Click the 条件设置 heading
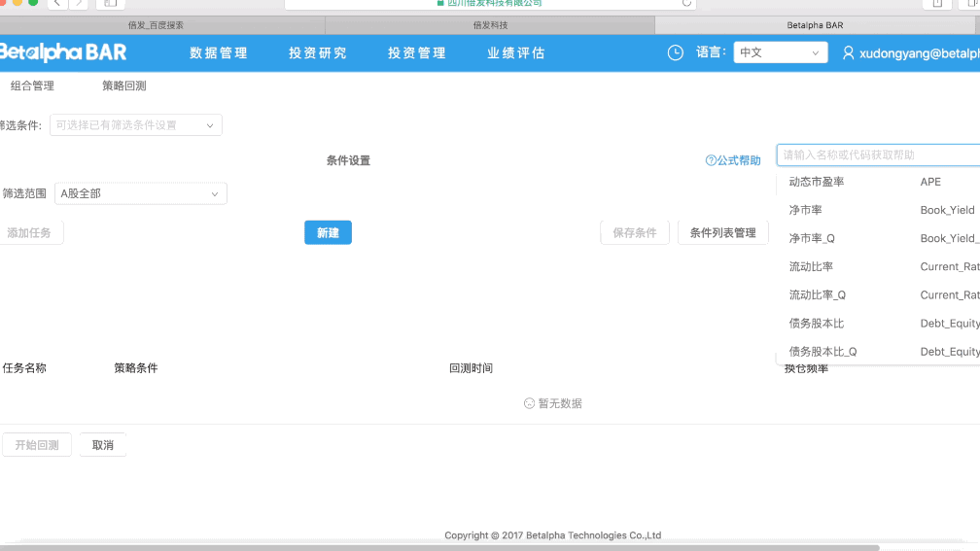Screen dimensions: 980x551 [348, 160]
